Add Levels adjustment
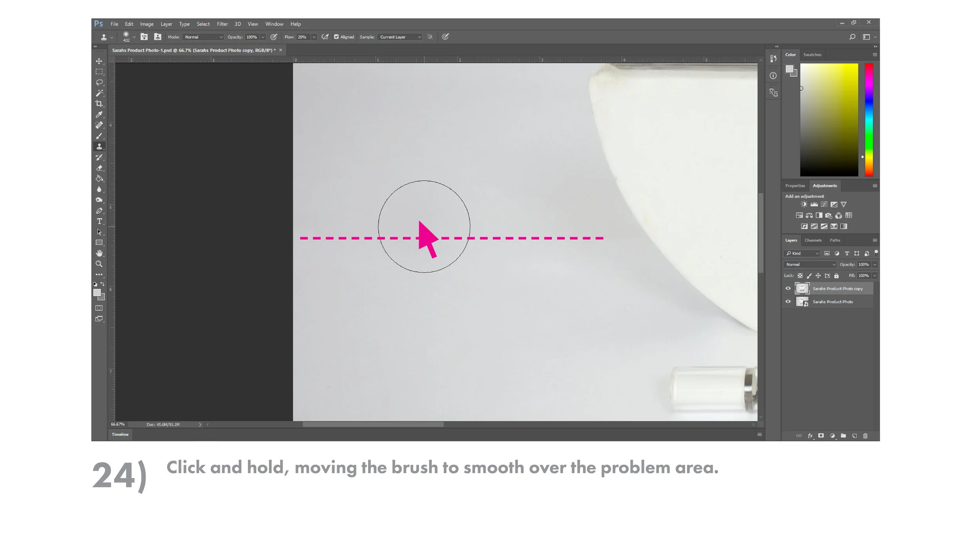 point(814,204)
